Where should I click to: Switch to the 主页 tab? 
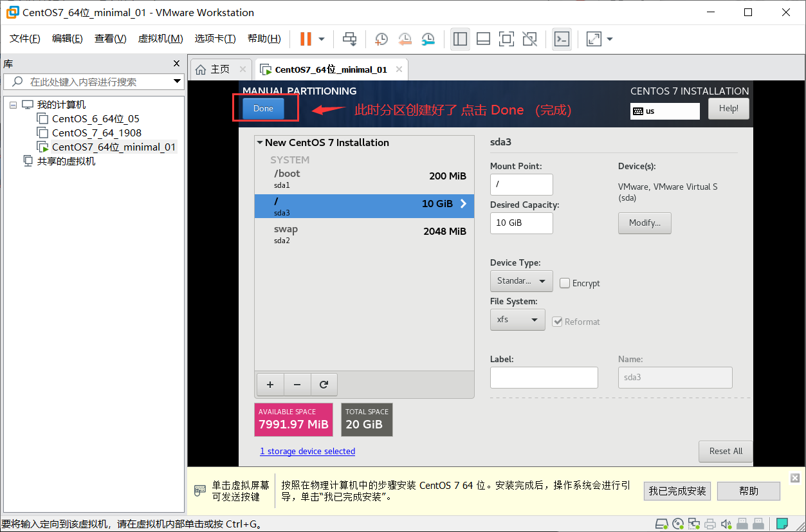pyautogui.click(x=221, y=69)
